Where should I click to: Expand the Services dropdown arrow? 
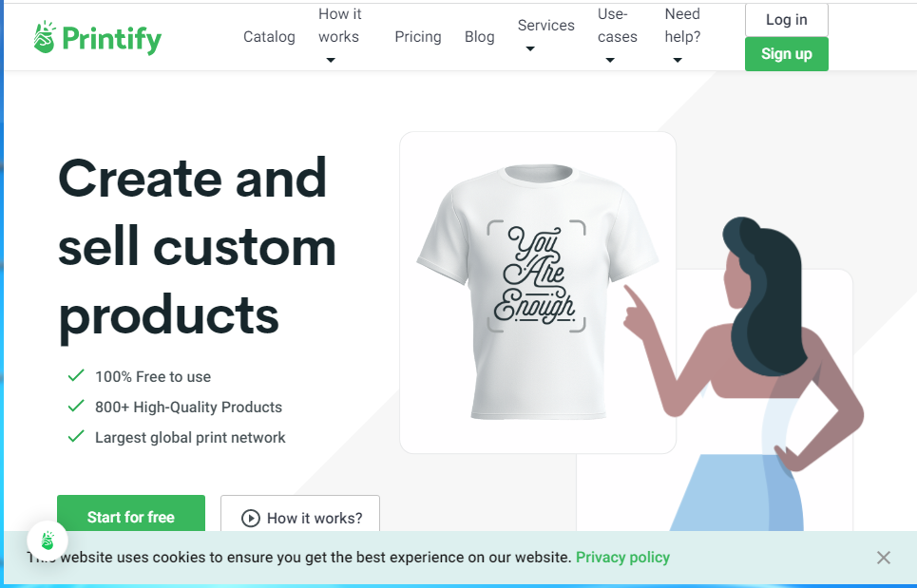[x=530, y=48]
